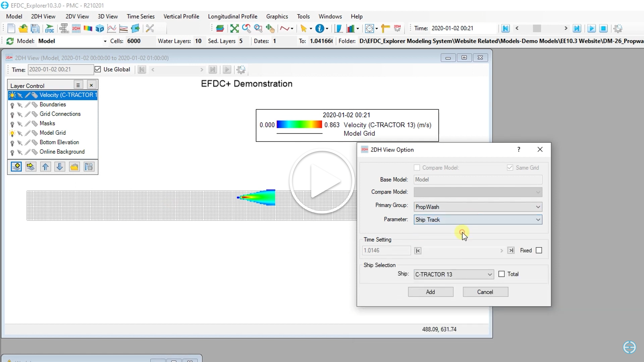The height and width of the screenshot is (362, 644).
Task: Select the Velocity (C-TRACTOR 13) layer row
Action: click(53, 95)
